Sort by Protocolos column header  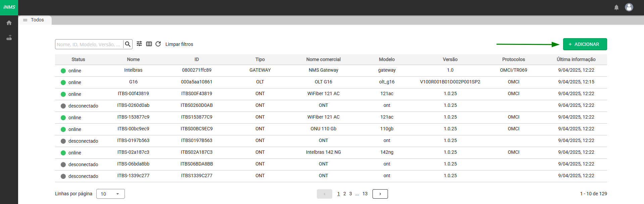513,59
